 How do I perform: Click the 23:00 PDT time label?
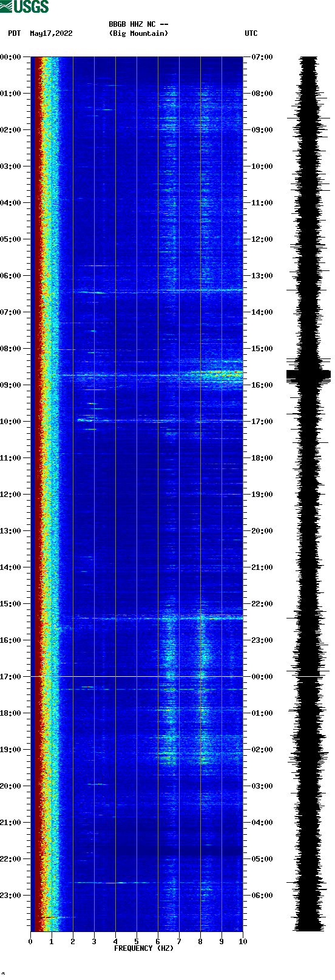[x=11, y=896]
